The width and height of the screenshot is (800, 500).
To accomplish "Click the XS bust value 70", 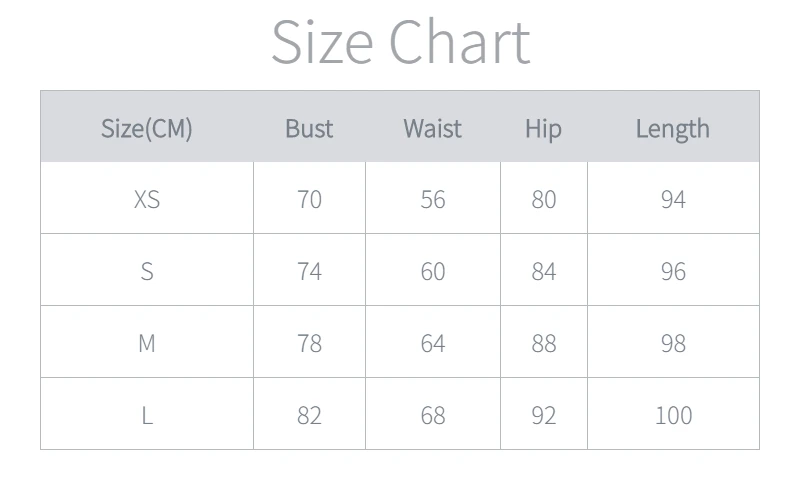I will pyautogui.click(x=309, y=199).
